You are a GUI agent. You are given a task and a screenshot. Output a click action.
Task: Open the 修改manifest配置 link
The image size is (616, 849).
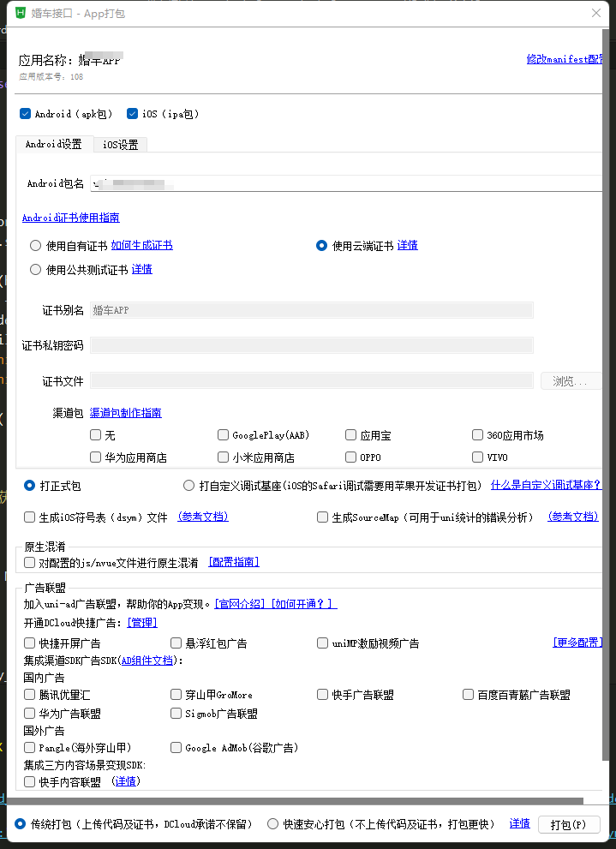coord(565,59)
